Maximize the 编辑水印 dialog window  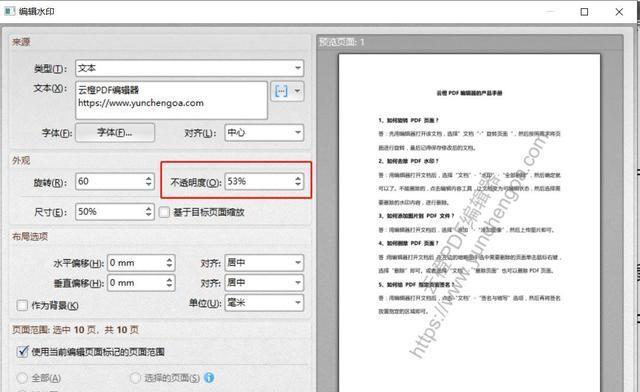[584, 12]
